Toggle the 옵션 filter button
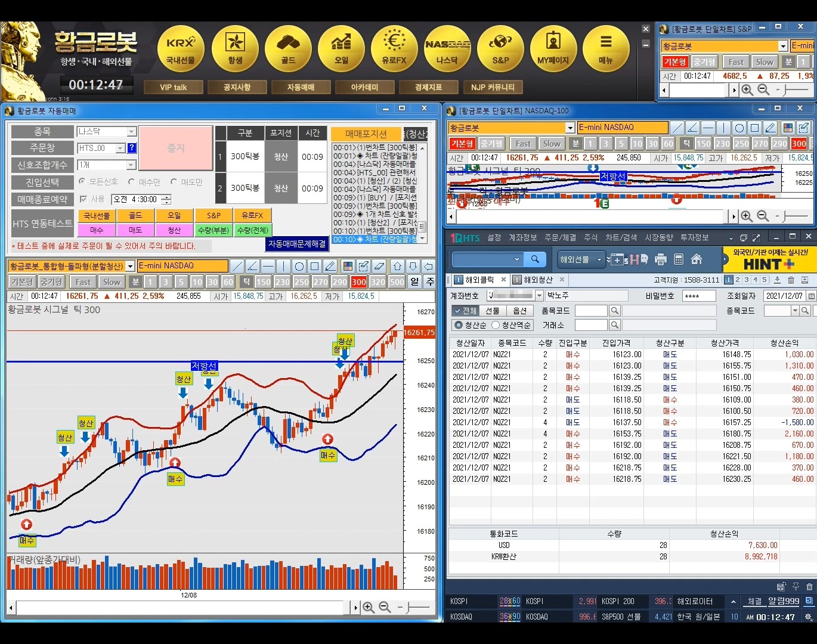The image size is (817, 644). (x=520, y=311)
